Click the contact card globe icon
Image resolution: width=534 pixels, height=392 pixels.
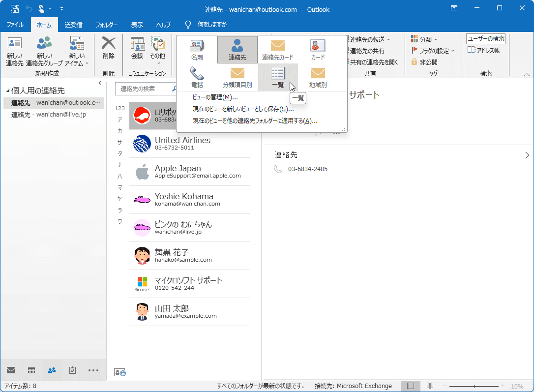(x=120, y=372)
